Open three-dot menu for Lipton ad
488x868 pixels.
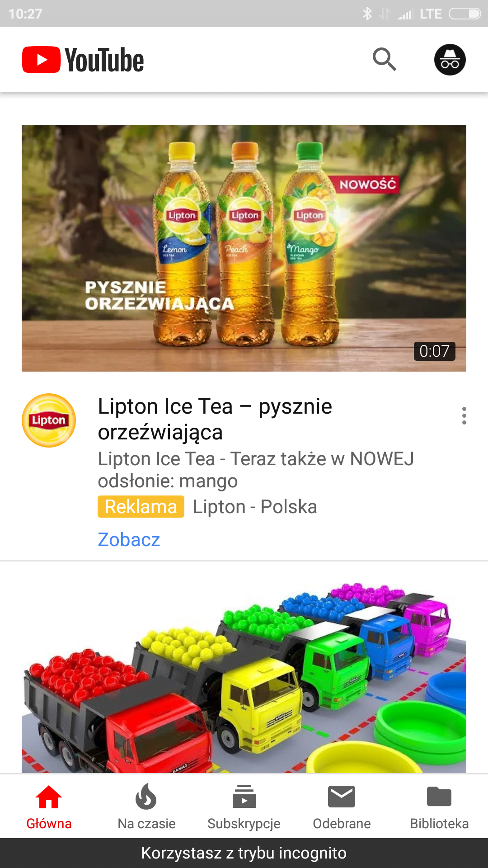point(464,415)
